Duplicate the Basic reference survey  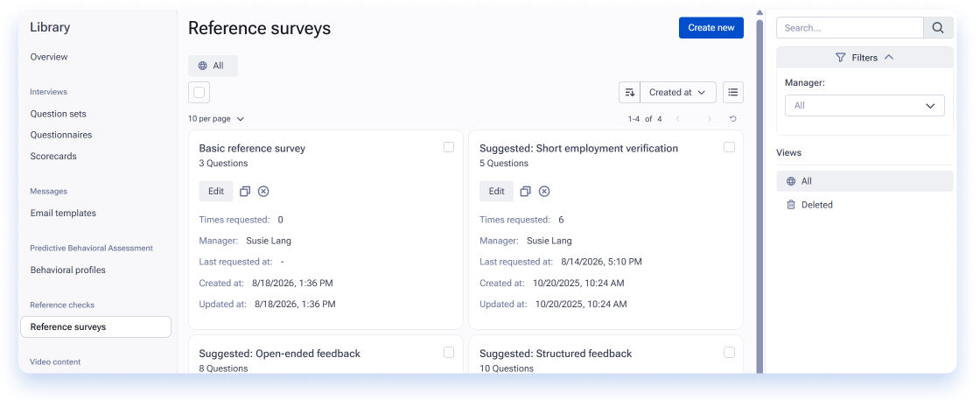[245, 192]
